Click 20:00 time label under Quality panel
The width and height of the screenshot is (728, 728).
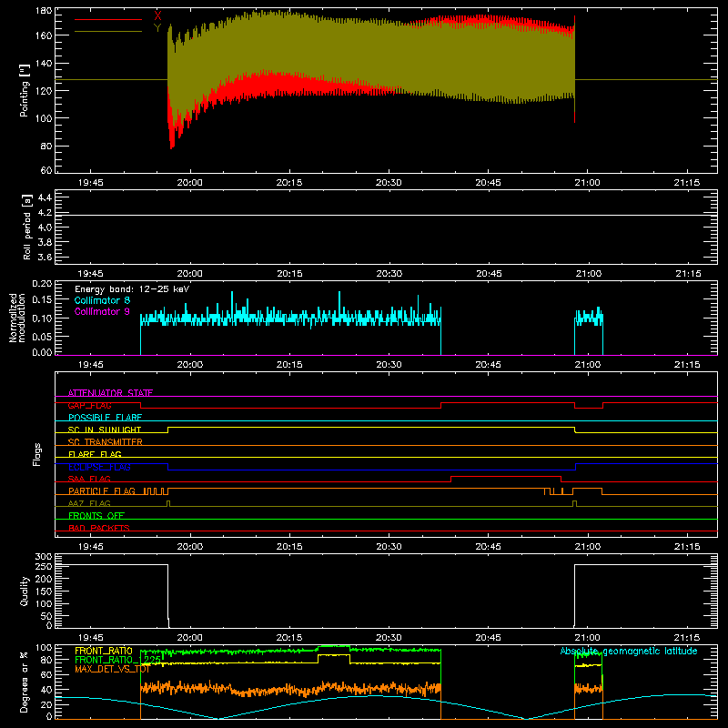tap(190, 638)
